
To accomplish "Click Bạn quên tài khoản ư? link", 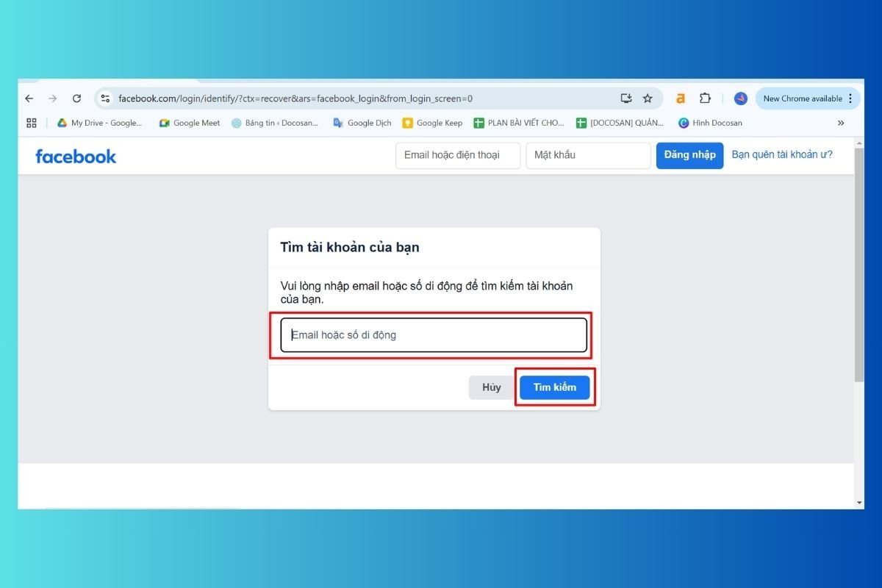I will click(782, 155).
